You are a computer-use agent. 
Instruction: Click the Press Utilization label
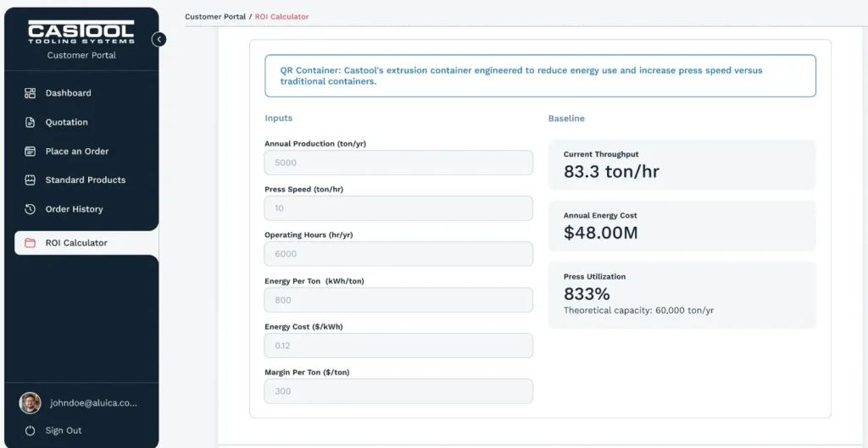[594, 277]
